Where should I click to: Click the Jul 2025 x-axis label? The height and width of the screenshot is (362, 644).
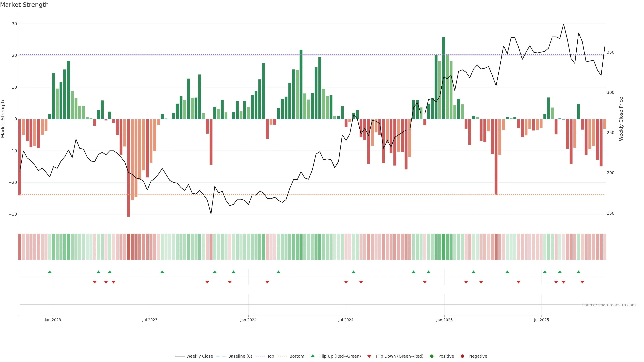[541, 320]
